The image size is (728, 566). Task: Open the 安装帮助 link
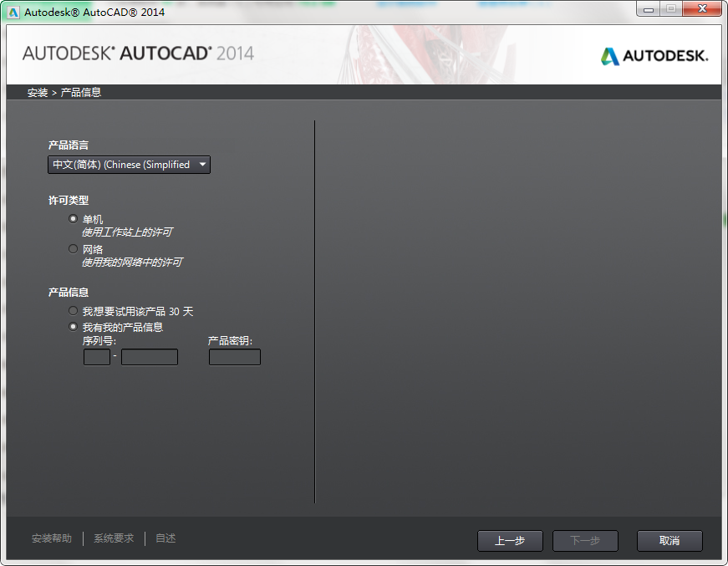coord(53,538)
